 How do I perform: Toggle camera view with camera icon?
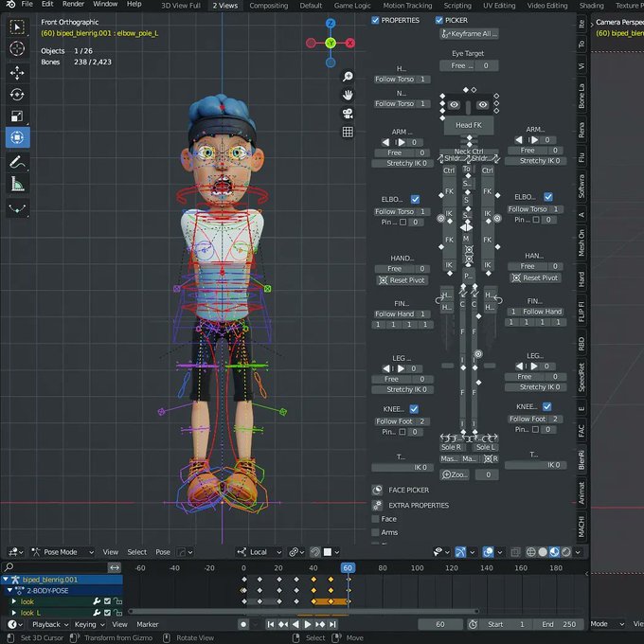tap(348, 114)
